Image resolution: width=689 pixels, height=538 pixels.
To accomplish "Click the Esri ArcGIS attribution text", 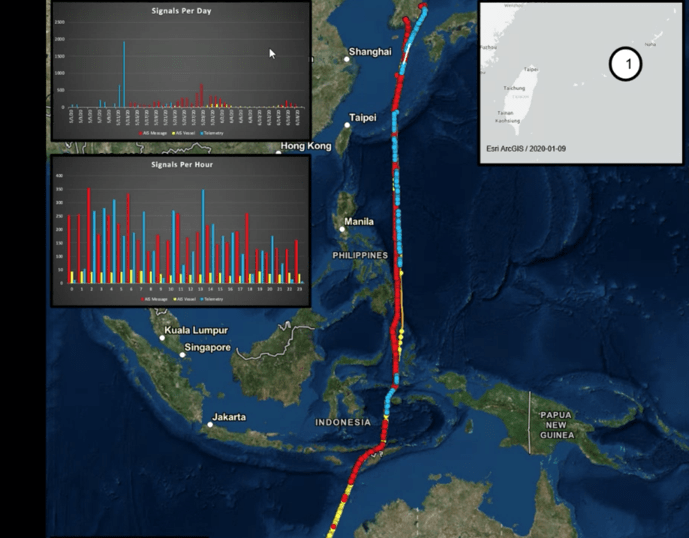I will point(529,149).
